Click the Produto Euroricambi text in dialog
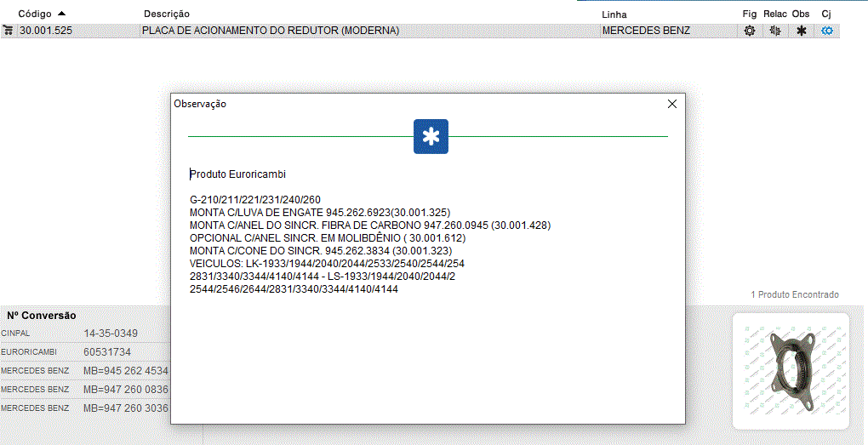 coord(238,174)
